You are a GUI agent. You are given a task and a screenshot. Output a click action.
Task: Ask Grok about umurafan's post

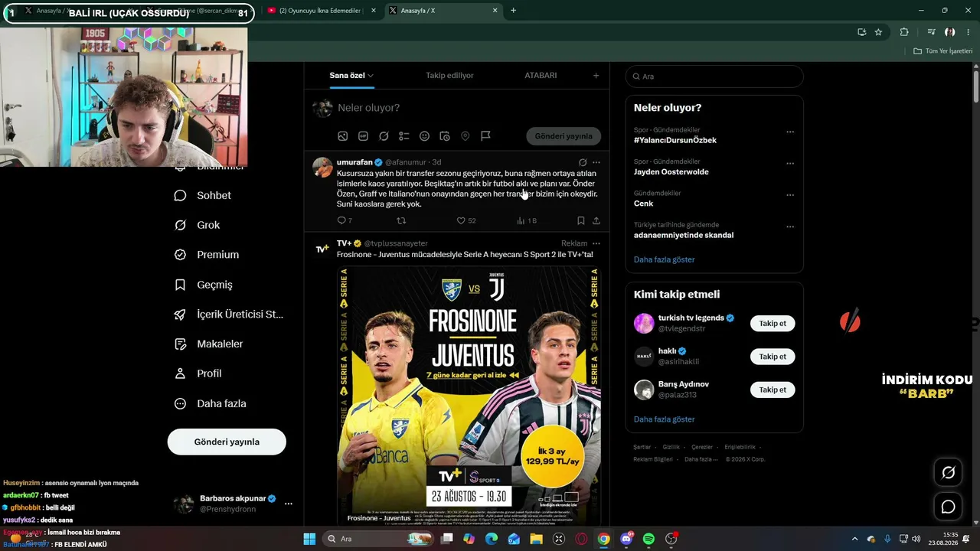pyautogui.click(x=583, y=162)
